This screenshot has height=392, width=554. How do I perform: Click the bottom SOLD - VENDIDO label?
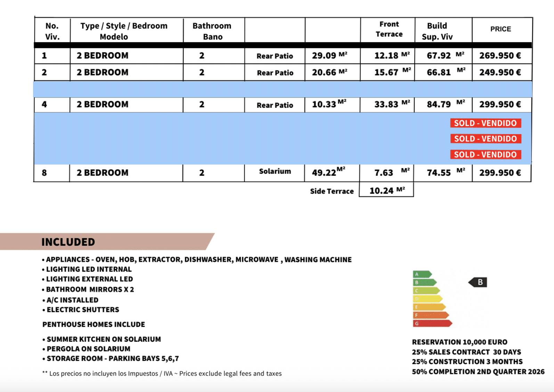(x=485, y=155)
